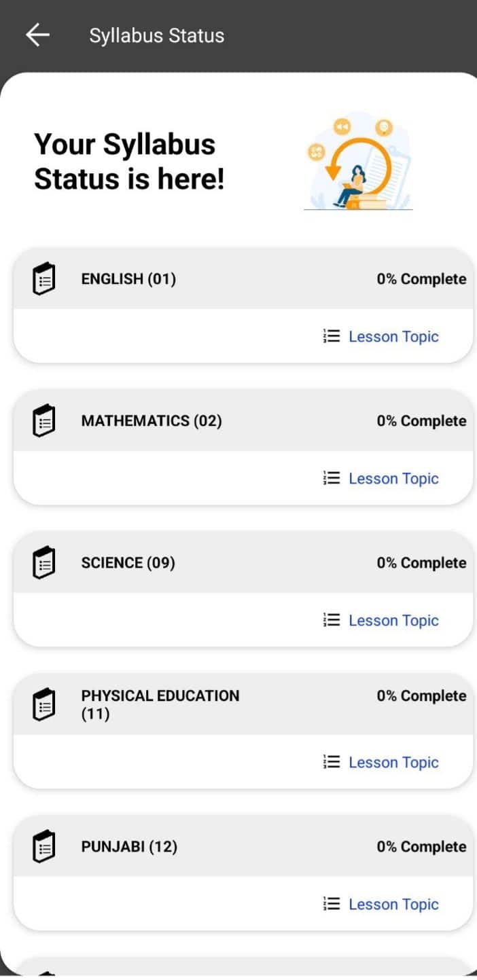Tap 0% Complete on Science card

pyautogui.click(x=421, y=563)
